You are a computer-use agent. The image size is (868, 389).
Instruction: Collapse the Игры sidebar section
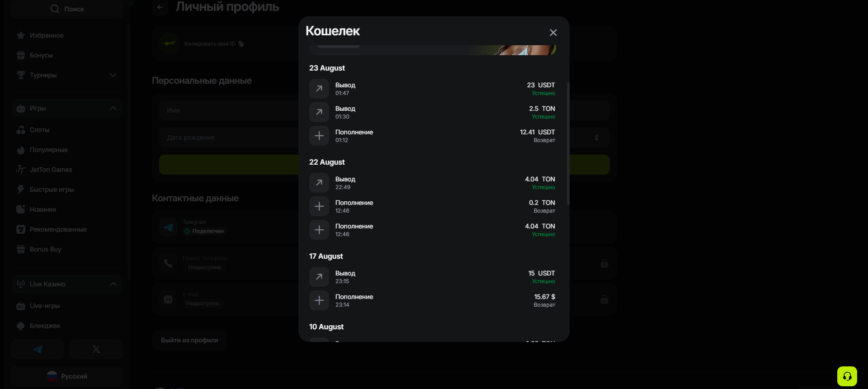113,108
